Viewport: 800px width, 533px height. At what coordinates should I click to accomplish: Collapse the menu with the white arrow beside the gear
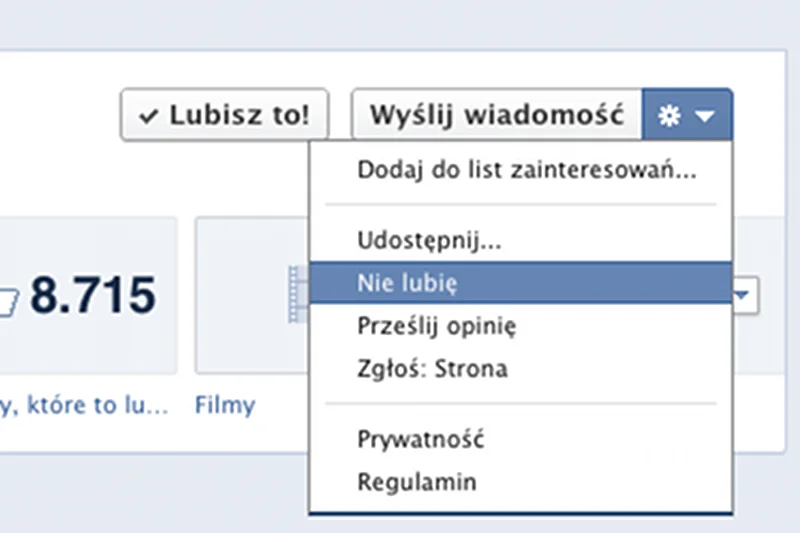coord(705,116)
